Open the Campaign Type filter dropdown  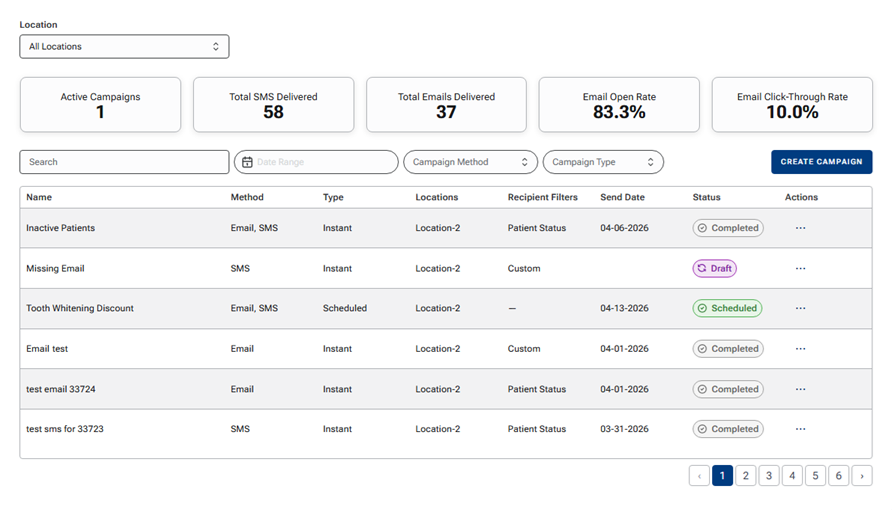(603, 162)
